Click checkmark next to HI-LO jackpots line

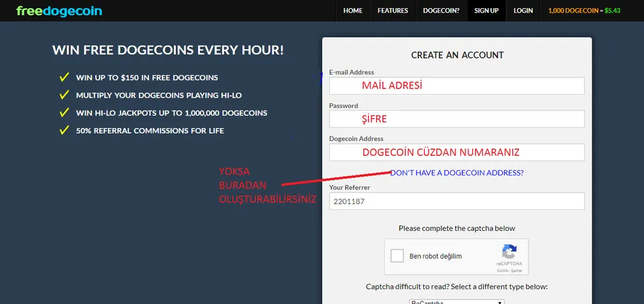coord(64,113)
